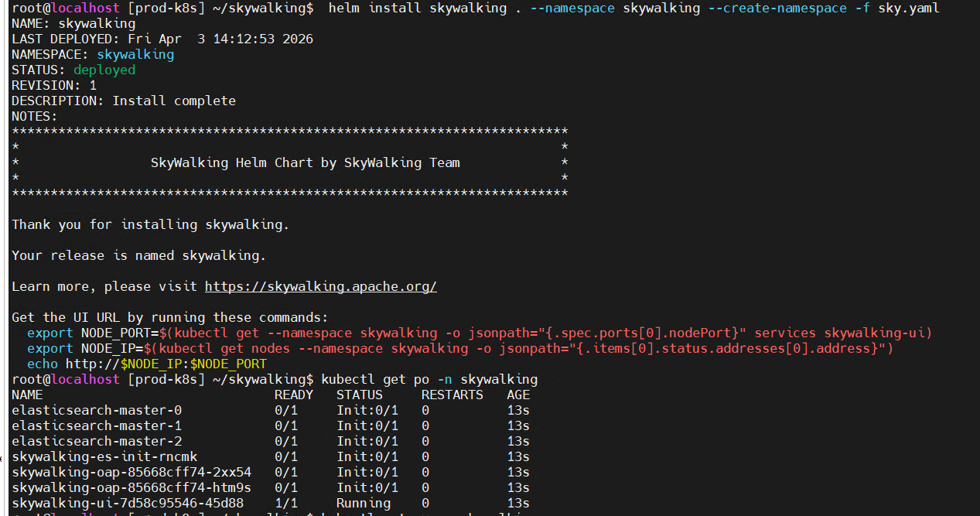Click 'Thank you for installing skywalking.' line
980x516 pixels.
(x=151, y=224)
